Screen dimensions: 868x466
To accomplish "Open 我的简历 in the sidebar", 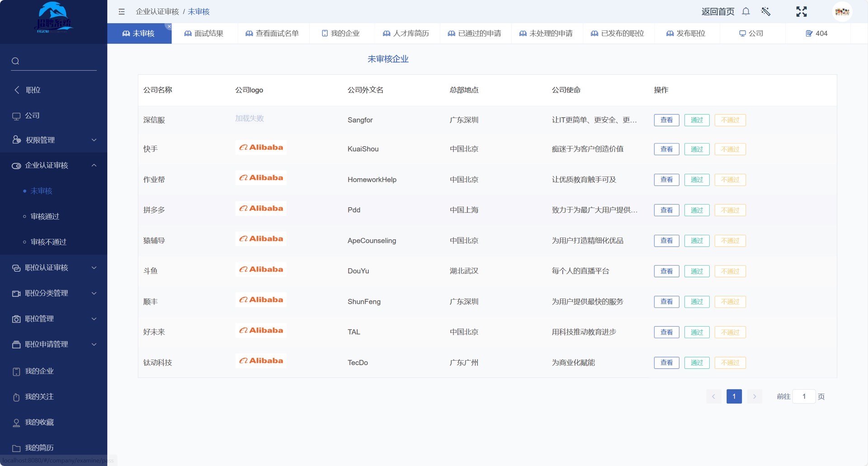I will (53, 448).
